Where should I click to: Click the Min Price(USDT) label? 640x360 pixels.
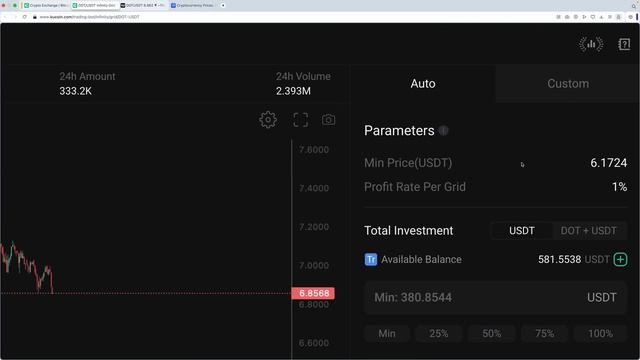408,163
